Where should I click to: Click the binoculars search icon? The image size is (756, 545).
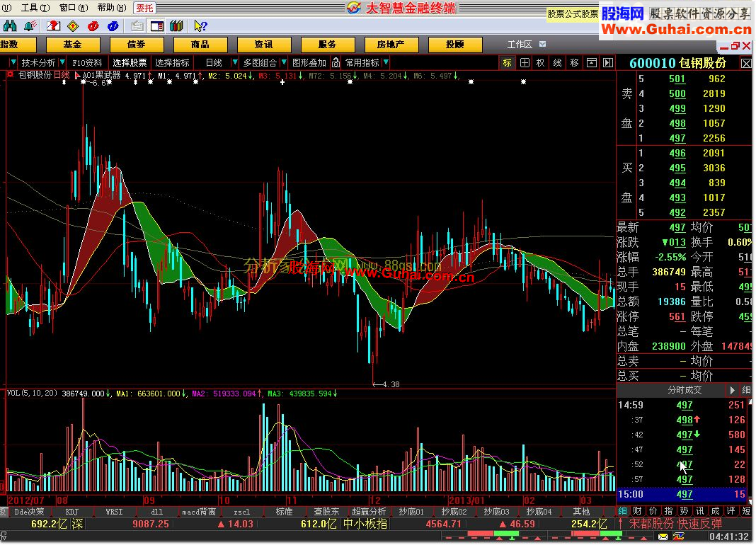[x=10, y=25]
